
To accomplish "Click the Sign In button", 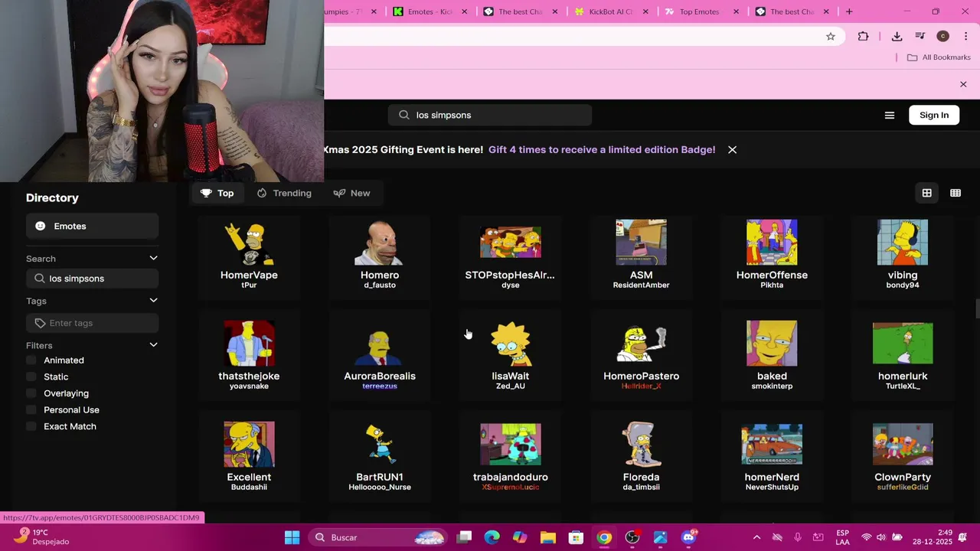I will [x=934, y=115].
